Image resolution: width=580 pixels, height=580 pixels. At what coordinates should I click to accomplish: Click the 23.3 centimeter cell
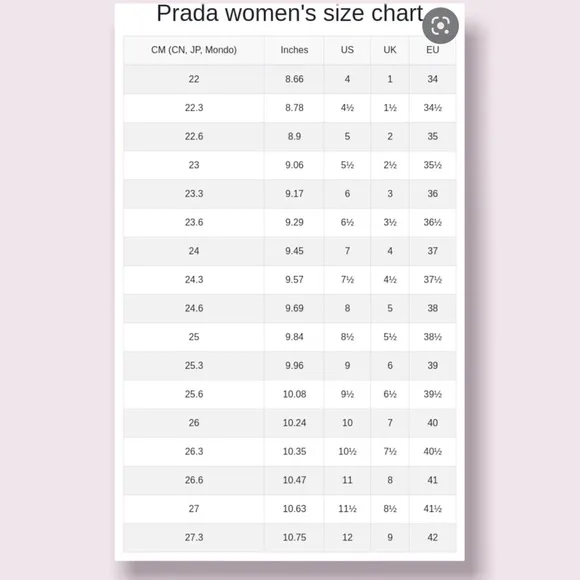point(194,194)
